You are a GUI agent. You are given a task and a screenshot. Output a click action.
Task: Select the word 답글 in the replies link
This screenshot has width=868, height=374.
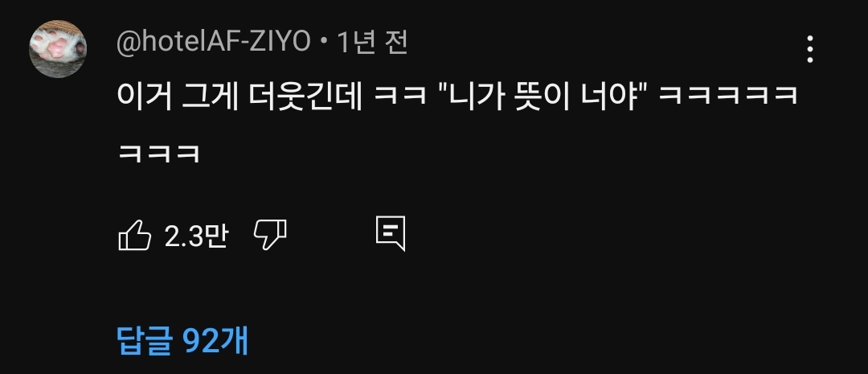[145, 341]
